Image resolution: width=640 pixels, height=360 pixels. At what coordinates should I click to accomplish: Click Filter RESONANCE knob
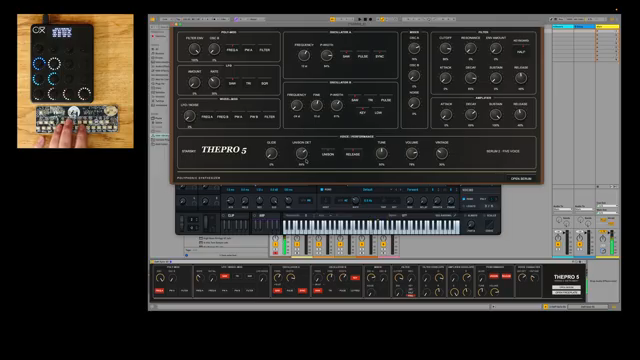(x=470, y=49)
